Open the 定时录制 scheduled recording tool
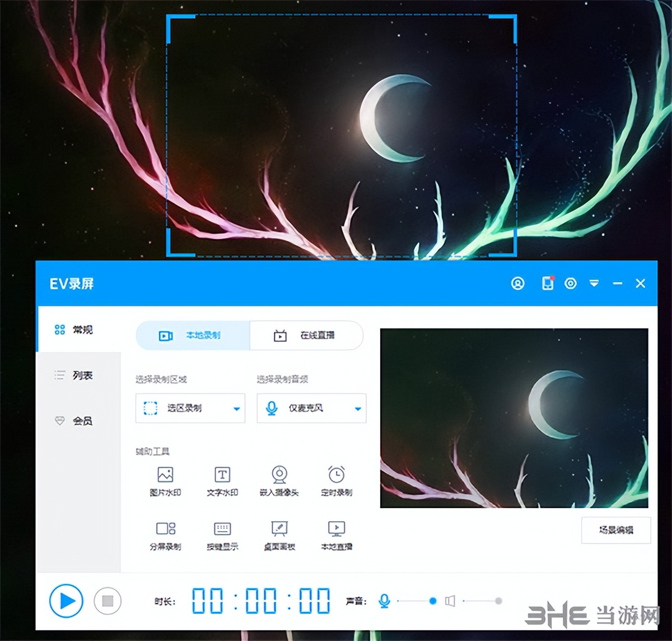 pyautogui.click(x=335, y=481)
